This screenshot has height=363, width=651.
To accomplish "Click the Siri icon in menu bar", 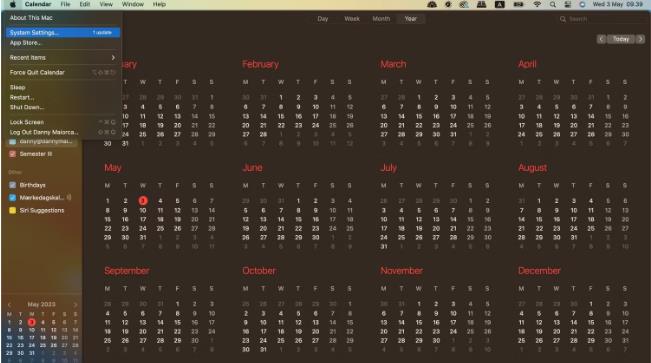I will coord(582,4).
